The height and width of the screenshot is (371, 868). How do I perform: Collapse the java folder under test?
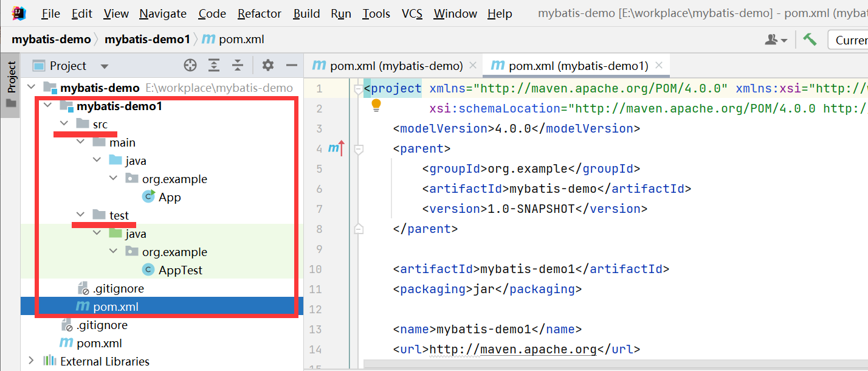(97, 234)
